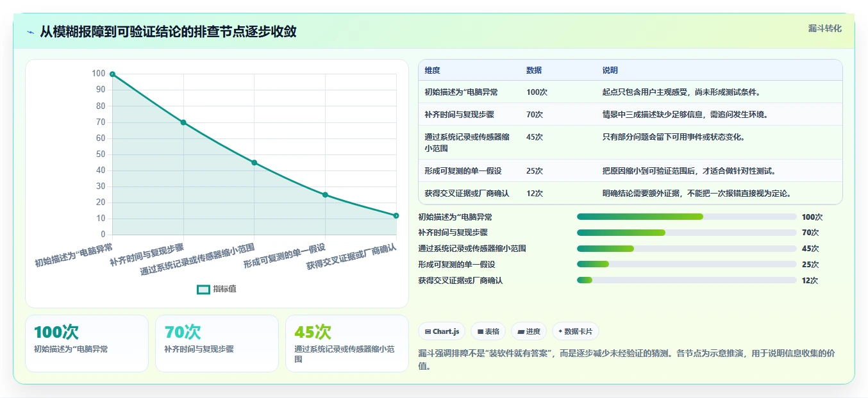Click the description 只有部分问题会留下可用事件
The width and height of the screenshot is (868, 398).
click(674, 137)
